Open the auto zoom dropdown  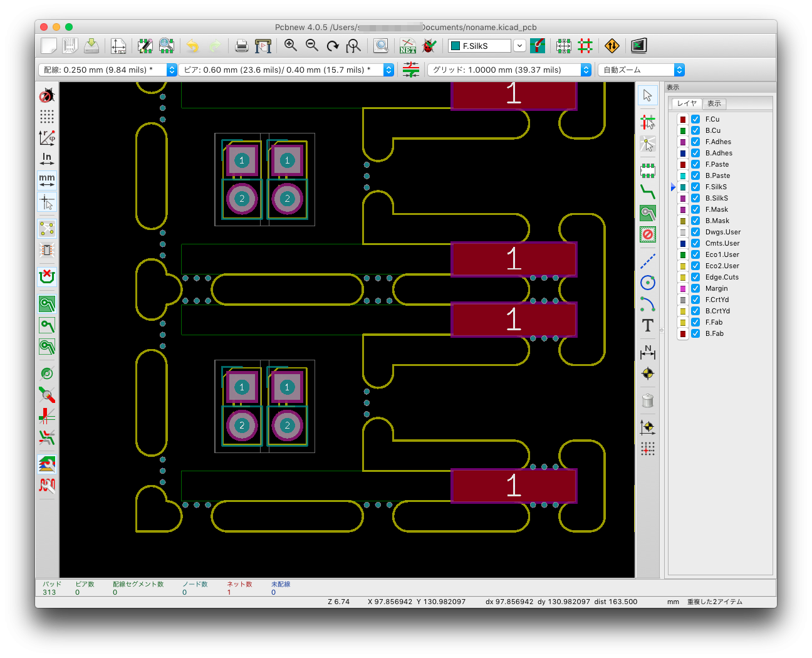pos(679,70)
